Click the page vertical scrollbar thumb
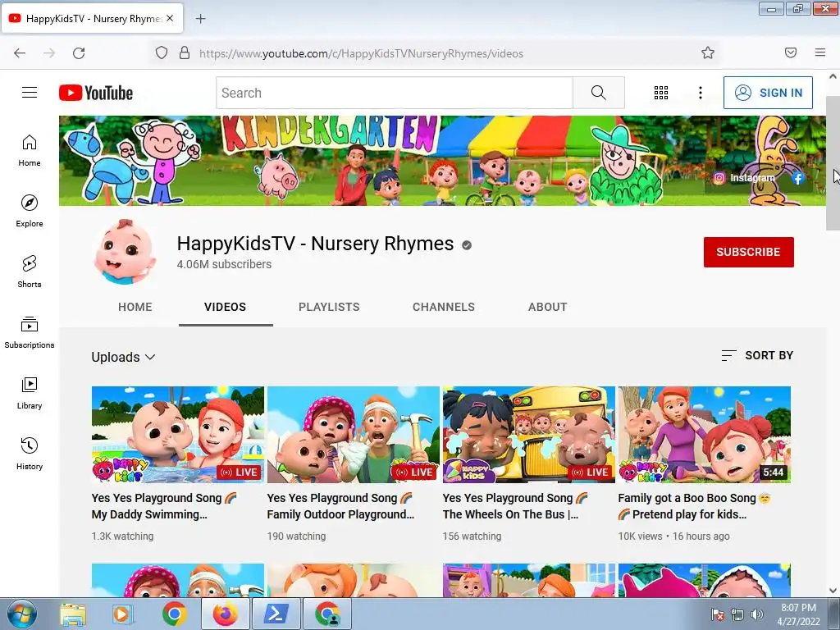Screen dimensions: 840x630 [x=833, y=163]
